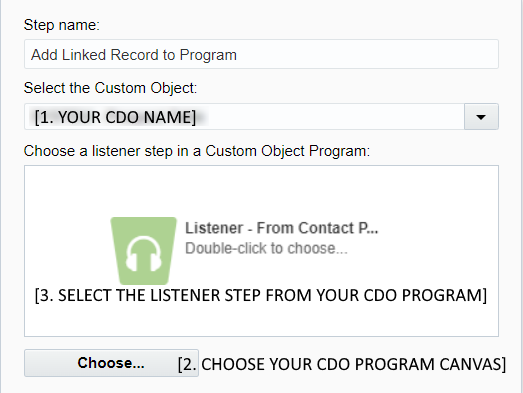Focus the Step name input field

tap(262, 54)
